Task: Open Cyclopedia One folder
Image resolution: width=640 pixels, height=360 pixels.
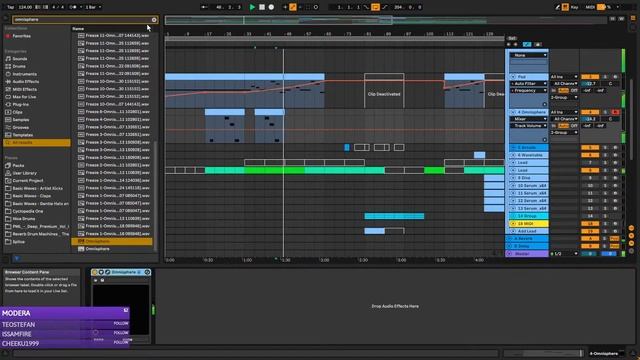Action: [27, 211]
